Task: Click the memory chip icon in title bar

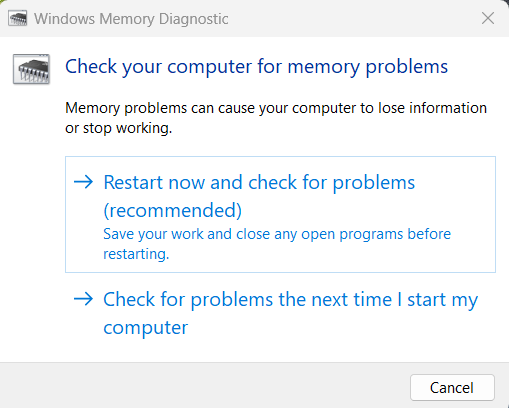Action: [17, 19]
